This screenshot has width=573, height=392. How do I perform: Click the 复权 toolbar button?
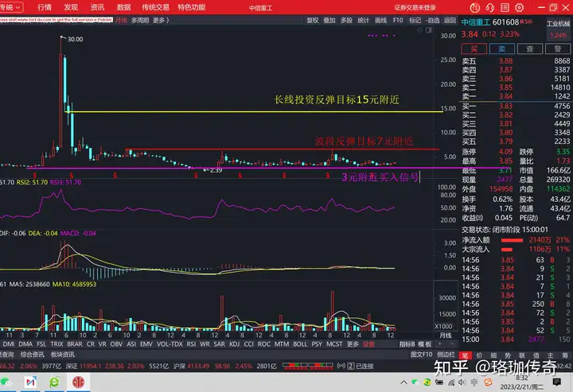coord(313,21)
